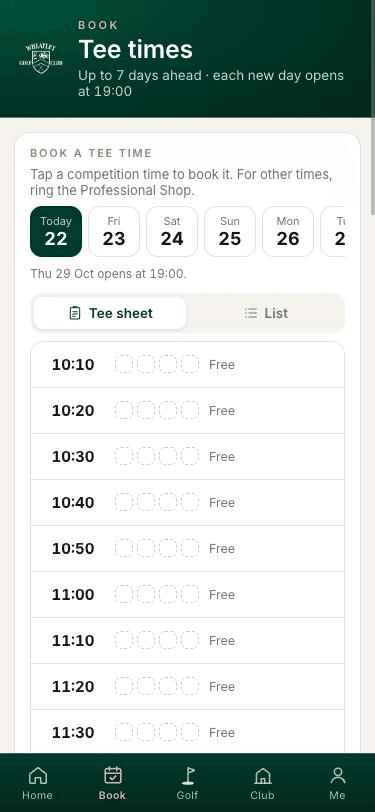The height and width of the screenshot is (812, 375).
Task: Select the Mon 26 date chip
Action: click(x=288, y=231)
